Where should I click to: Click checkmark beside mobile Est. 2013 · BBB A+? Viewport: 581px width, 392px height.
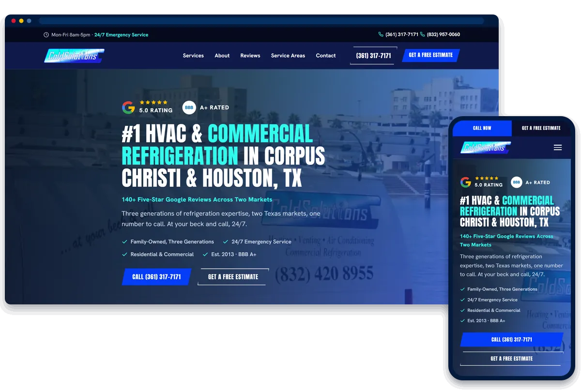coord(463,321)
